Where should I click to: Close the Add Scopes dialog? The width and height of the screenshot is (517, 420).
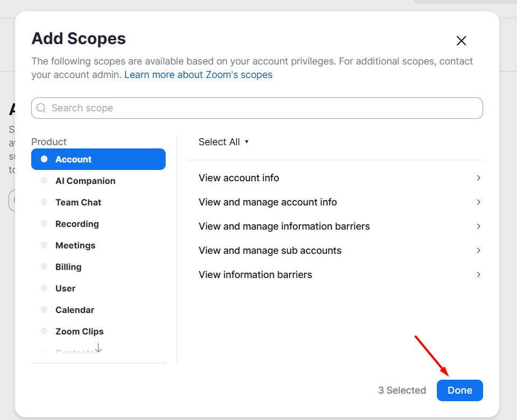(x=461, y=41)
